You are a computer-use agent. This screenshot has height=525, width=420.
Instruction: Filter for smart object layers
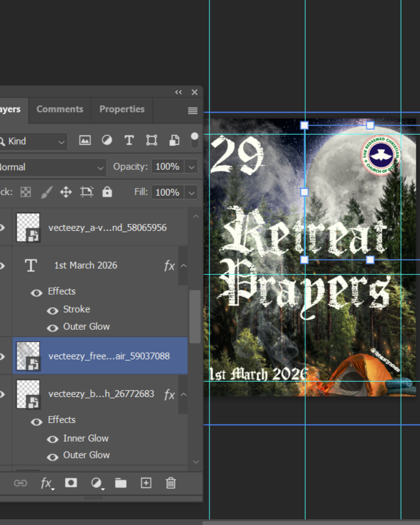coord(174,140)
